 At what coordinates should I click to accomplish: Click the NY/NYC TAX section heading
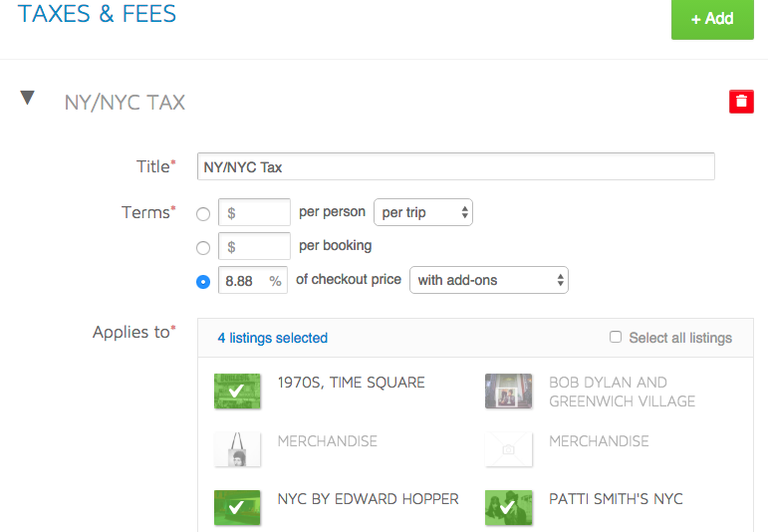coord(125,103)
